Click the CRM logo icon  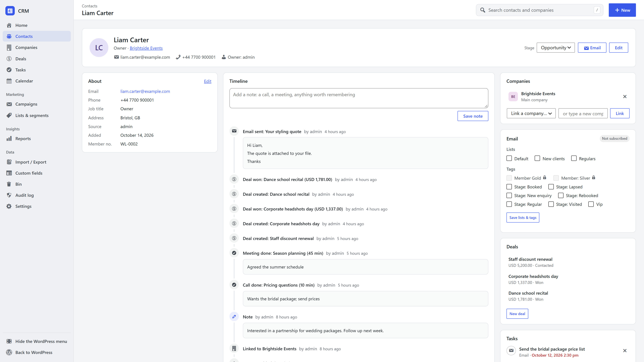click(x=10, y=11)
